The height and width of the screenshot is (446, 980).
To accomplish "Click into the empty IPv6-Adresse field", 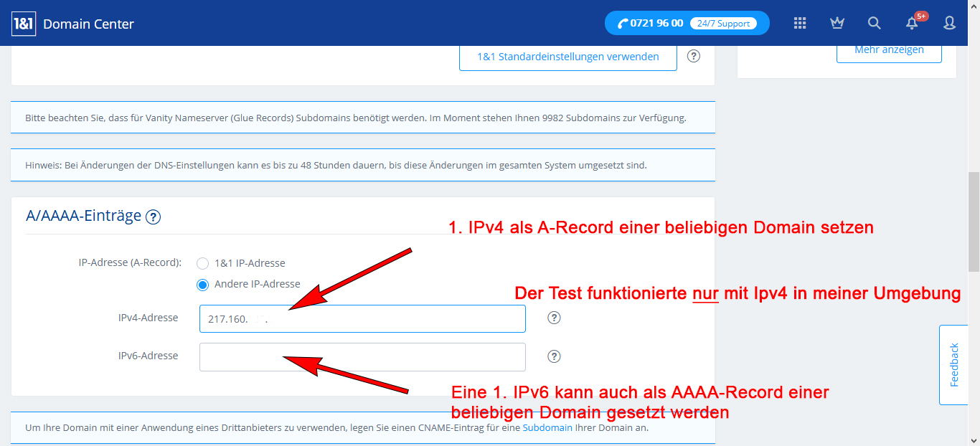I will point(362,357).
